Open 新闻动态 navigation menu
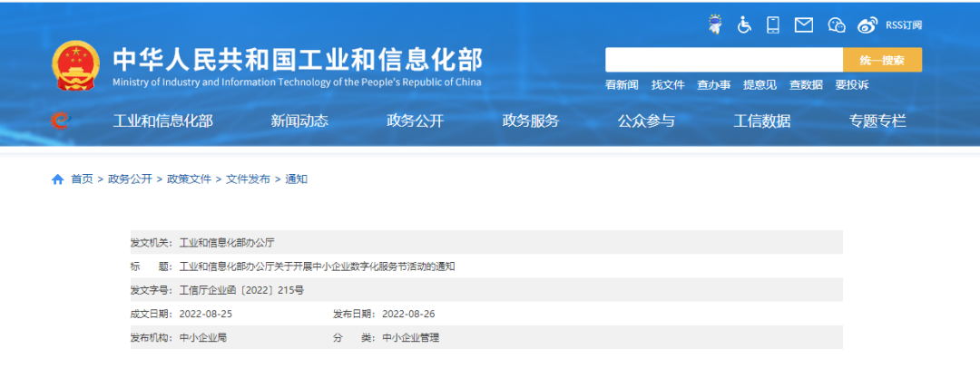The height and width of the screenshot is (368, 980). tap(299, 121)
